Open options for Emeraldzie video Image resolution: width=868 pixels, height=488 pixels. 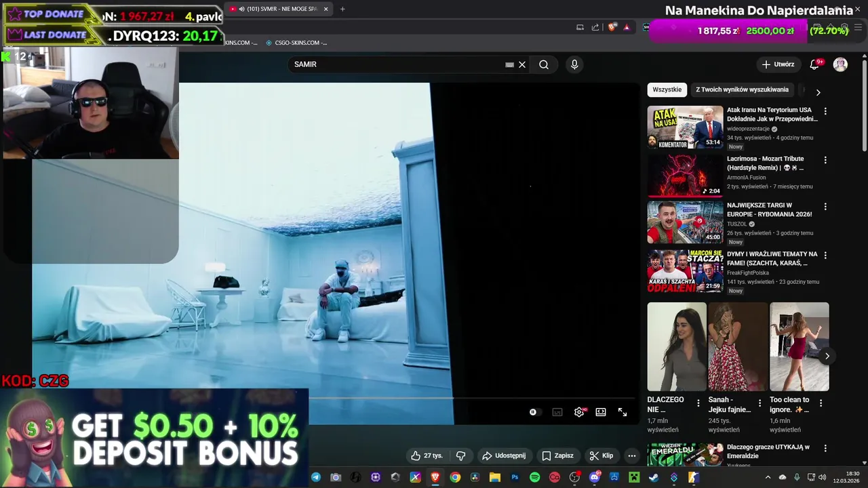point(825,448)
